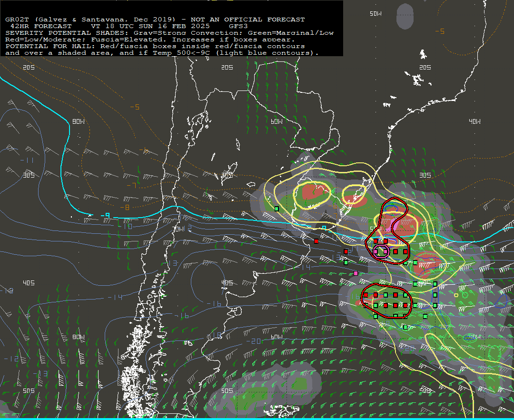Click the 'Red=Low/Moderate: Fuscia=Elevated' legend line

pyautogui.click(x=150, y=40)
